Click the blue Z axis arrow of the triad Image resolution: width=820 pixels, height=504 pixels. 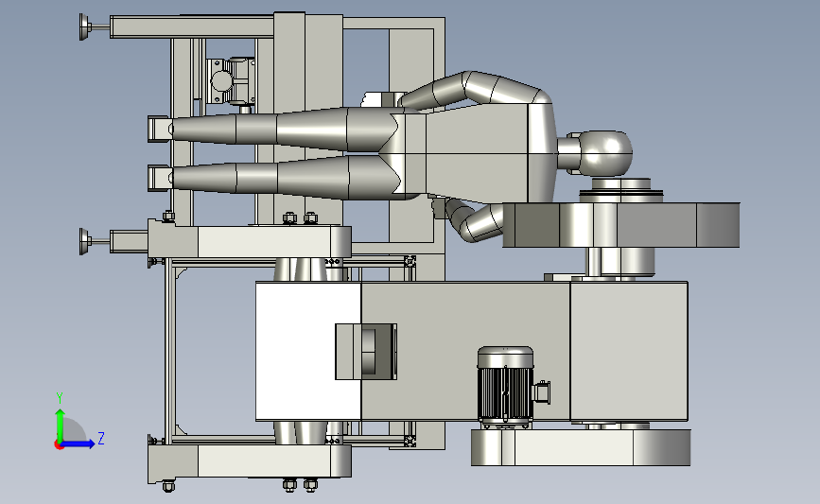[79, 444]
